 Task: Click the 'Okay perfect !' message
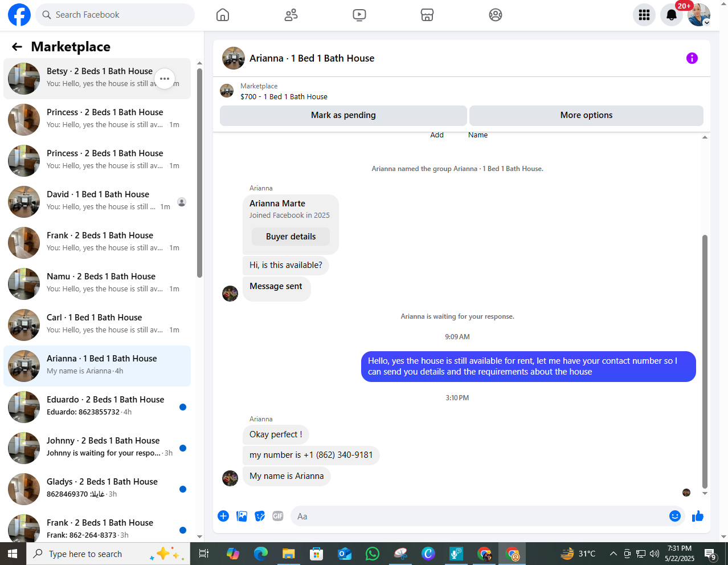click(276, 434)
